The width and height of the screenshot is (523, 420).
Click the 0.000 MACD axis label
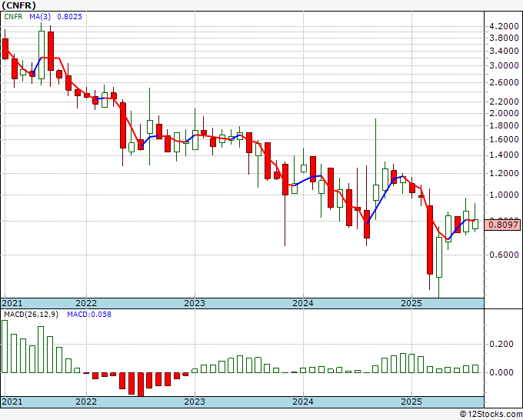tap(501, 372)
